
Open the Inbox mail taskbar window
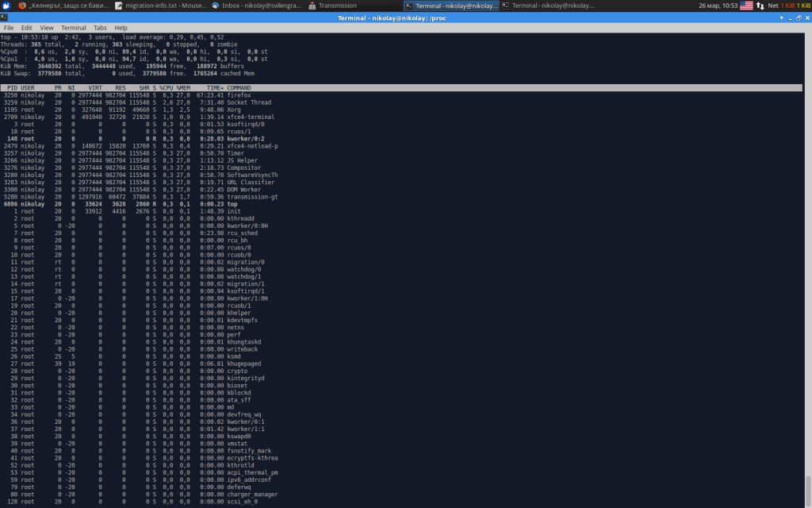(x=257, y=6)
